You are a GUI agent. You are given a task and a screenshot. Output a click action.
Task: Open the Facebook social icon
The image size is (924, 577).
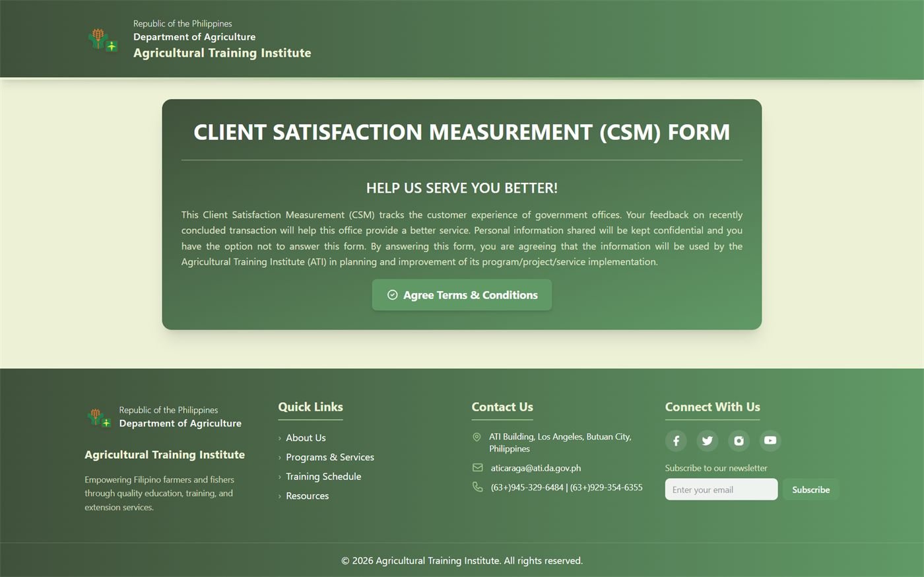[x=676, y=440]
